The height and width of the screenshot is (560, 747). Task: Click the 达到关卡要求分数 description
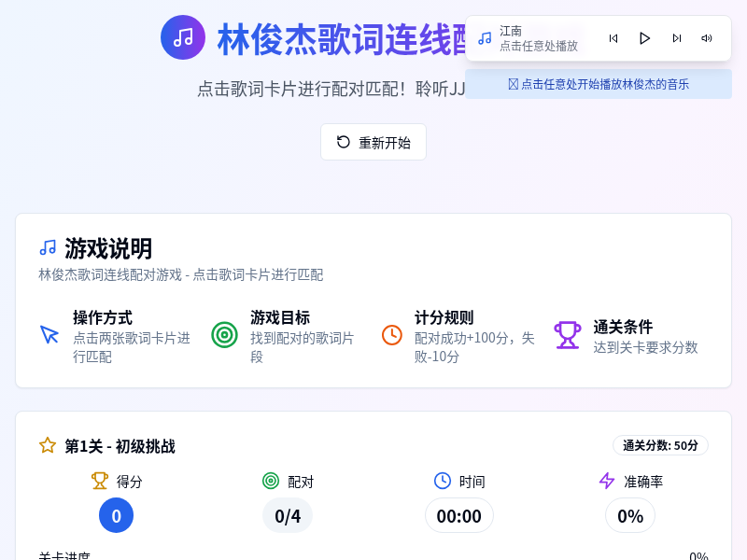point(645,347)
